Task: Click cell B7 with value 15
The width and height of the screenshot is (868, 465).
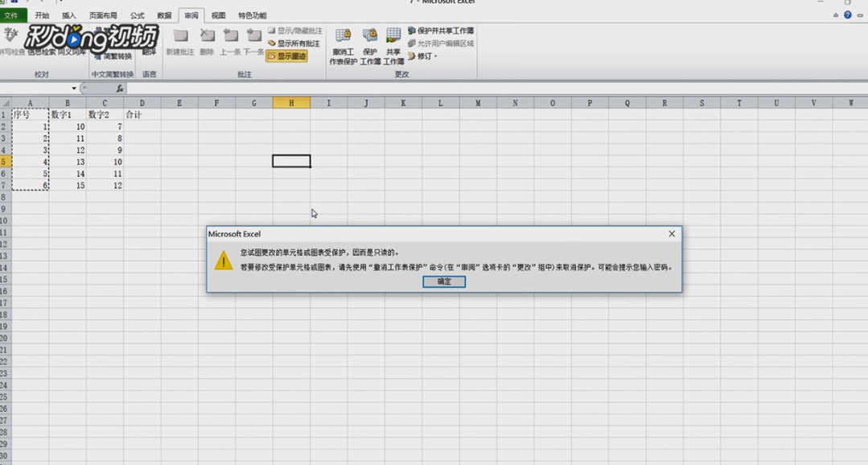Action: pyautogui.click(x=68, y=186)
